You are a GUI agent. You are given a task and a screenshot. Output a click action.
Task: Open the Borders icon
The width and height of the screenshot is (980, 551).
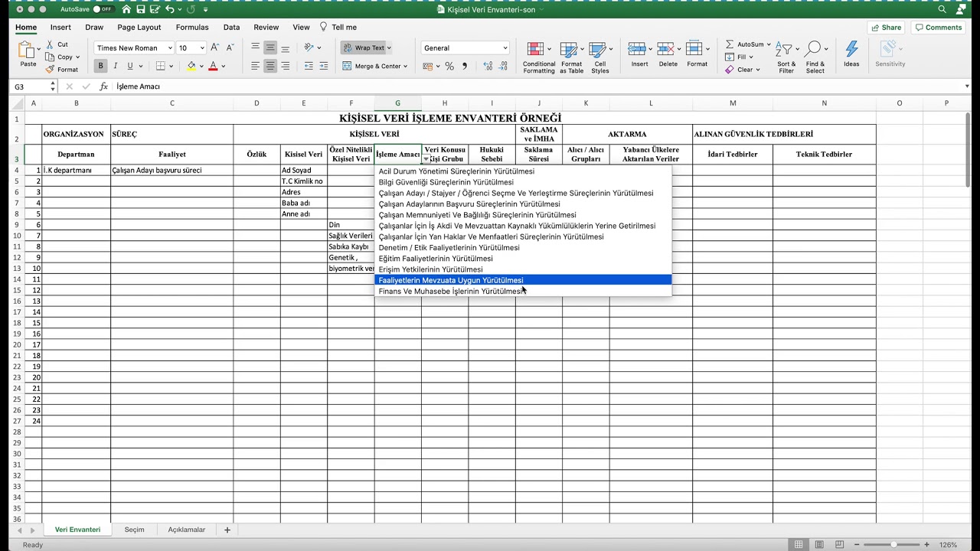(x=162, y=67)
